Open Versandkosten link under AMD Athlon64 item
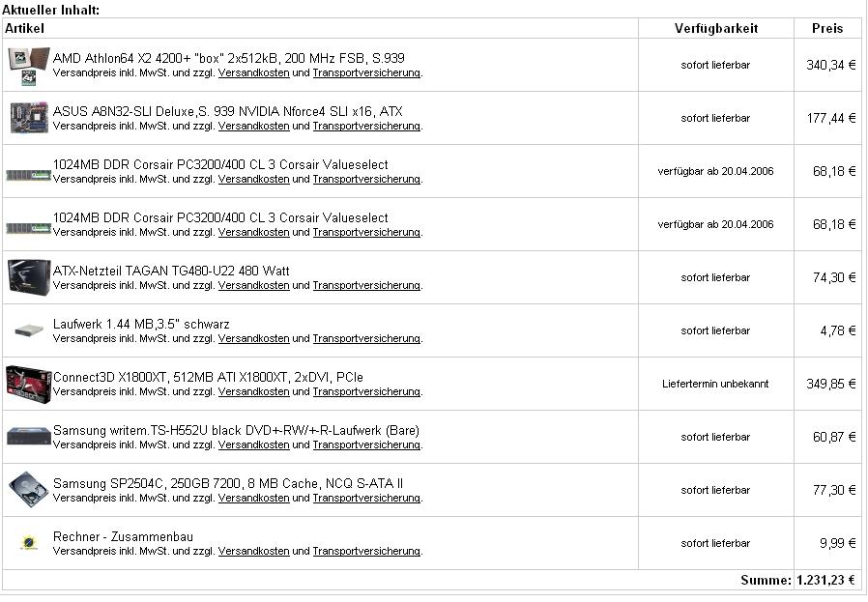868x602 pixels. (x=253, y=73)
